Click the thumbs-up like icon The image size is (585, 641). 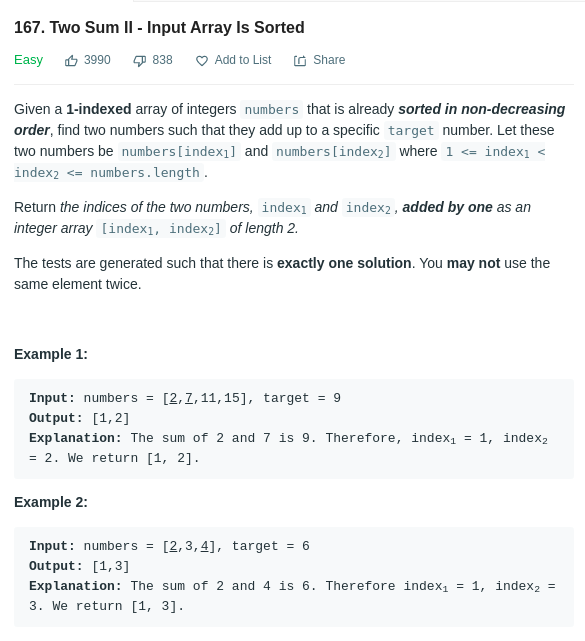tap(71, 61)
